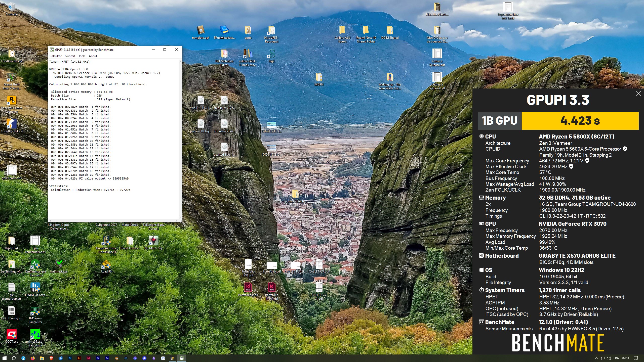
Task: Open the volume control in tray
Action: [609, 358]
